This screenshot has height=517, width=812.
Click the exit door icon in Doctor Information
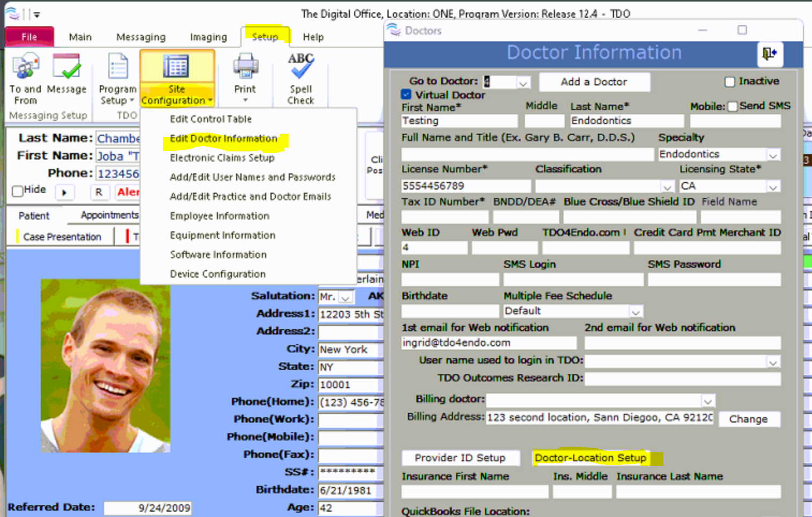pyautogui.click(x=770, y=54)
